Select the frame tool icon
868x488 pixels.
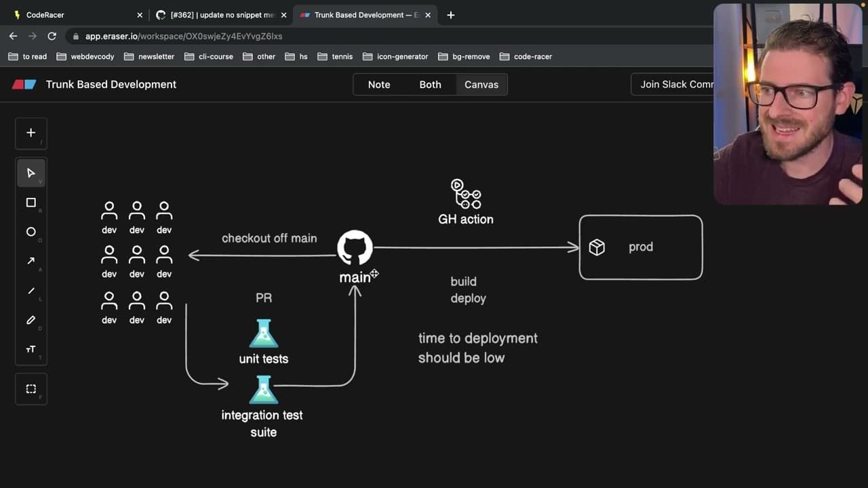pyautogui.click(x=31, y=389)
